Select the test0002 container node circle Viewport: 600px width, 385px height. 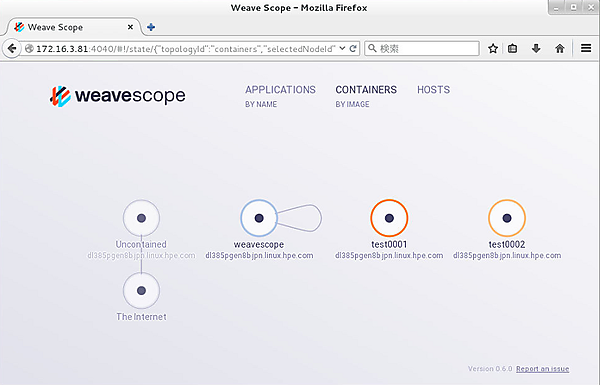(507, 218)
